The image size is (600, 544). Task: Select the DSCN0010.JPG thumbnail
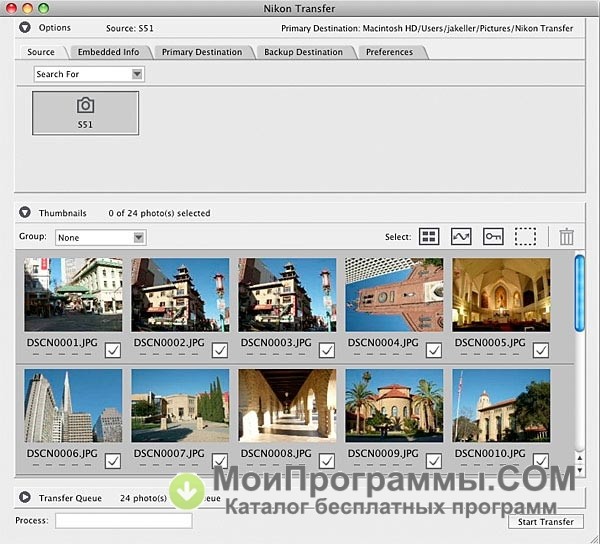coord(501,406)
